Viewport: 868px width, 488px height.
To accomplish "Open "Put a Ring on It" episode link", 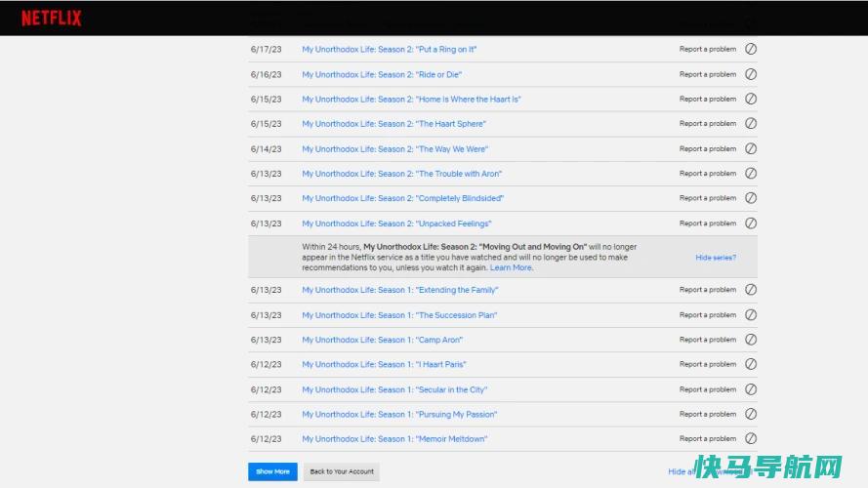I will tap(390, 49).
